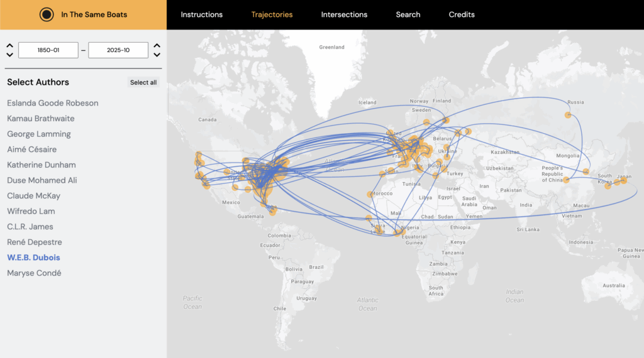Image resolution: width=644 pixels, height=358 pixels.
Task: Toggle author George Lamming
Action: [x=38, y=134]
